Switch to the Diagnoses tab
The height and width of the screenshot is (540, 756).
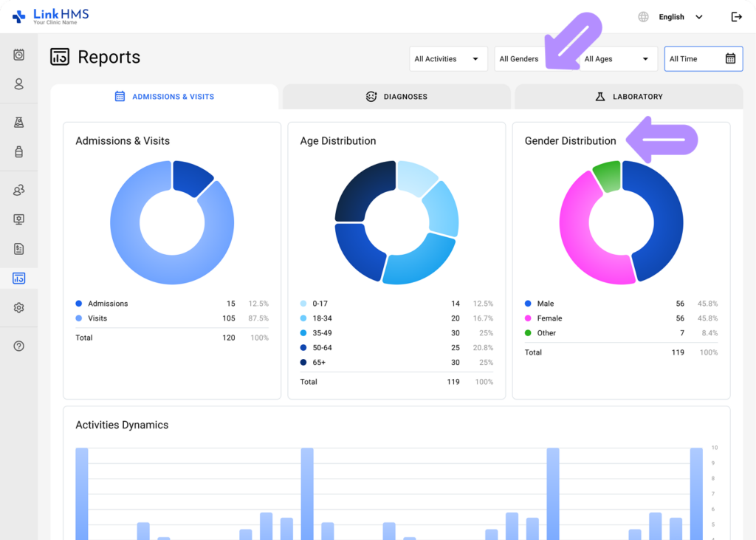pos(396,96)
